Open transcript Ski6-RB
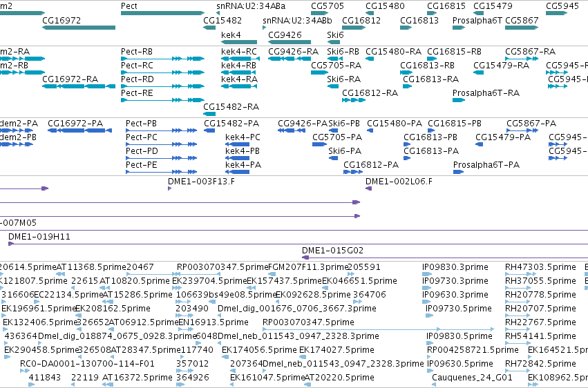588x388 pixels. tap(335, 59)
